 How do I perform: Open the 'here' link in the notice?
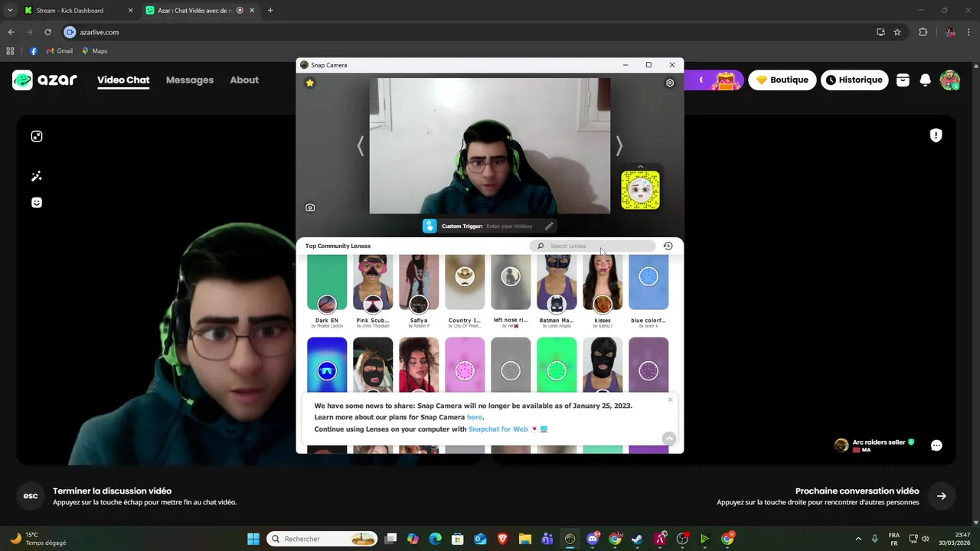tap(475, 417)
